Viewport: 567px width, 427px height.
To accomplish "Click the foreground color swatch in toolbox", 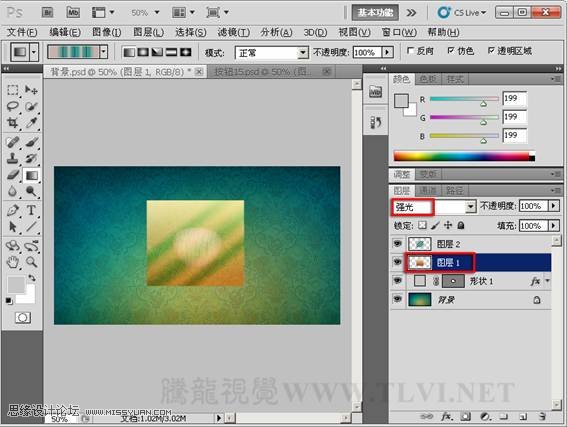I will click(x=17, y=285).
